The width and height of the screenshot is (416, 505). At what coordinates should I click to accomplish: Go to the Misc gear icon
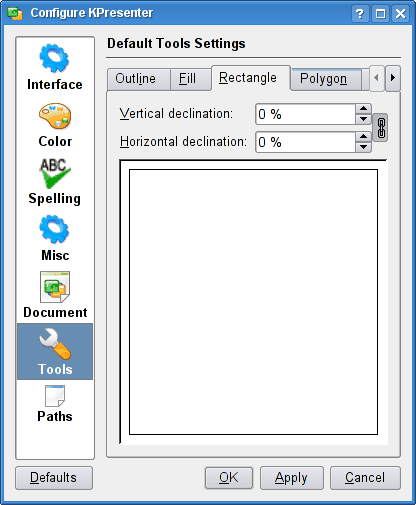tap(54, 229)
